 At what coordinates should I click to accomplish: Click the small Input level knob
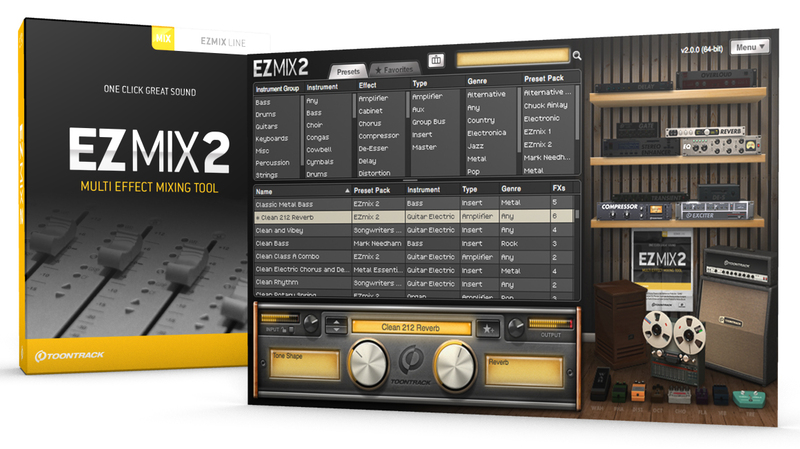(310, 323)
